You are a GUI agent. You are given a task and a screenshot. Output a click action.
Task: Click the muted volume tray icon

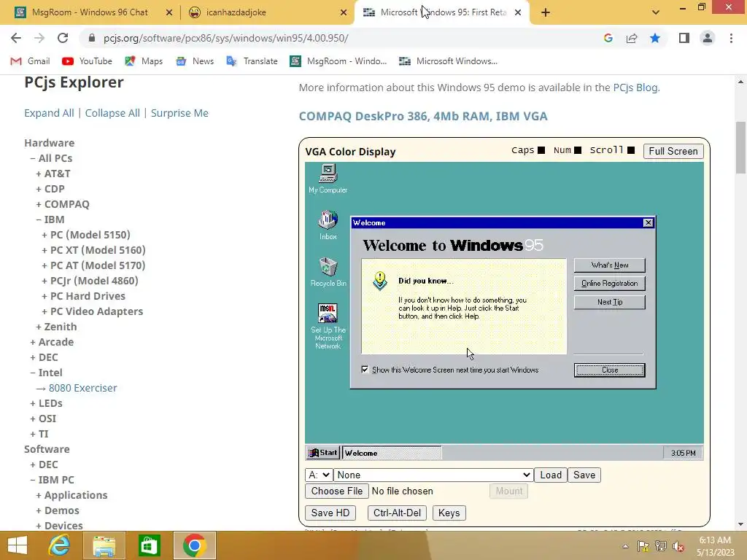tap(678, 546)
